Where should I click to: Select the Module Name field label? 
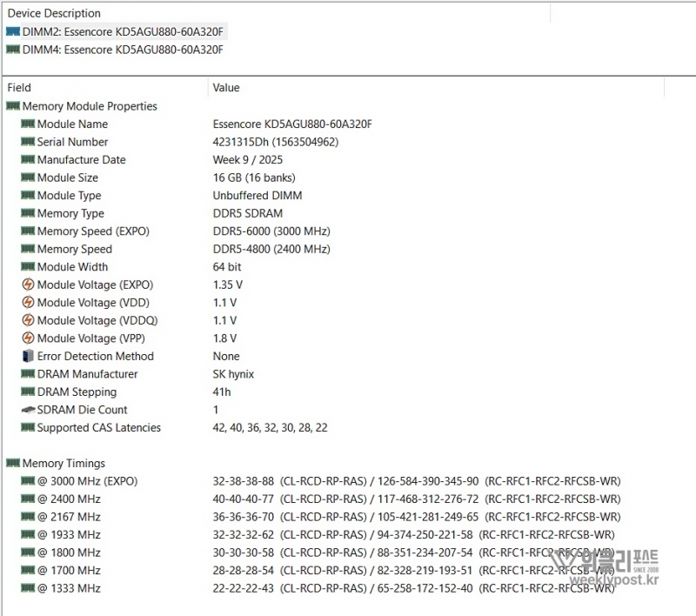[x=72, y=124]
